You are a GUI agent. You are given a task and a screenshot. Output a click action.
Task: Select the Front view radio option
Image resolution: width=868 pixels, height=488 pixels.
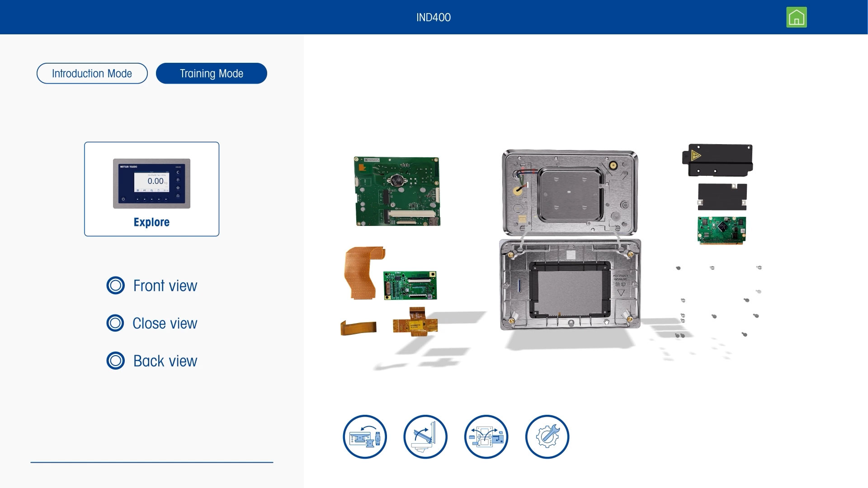[116, 286]
